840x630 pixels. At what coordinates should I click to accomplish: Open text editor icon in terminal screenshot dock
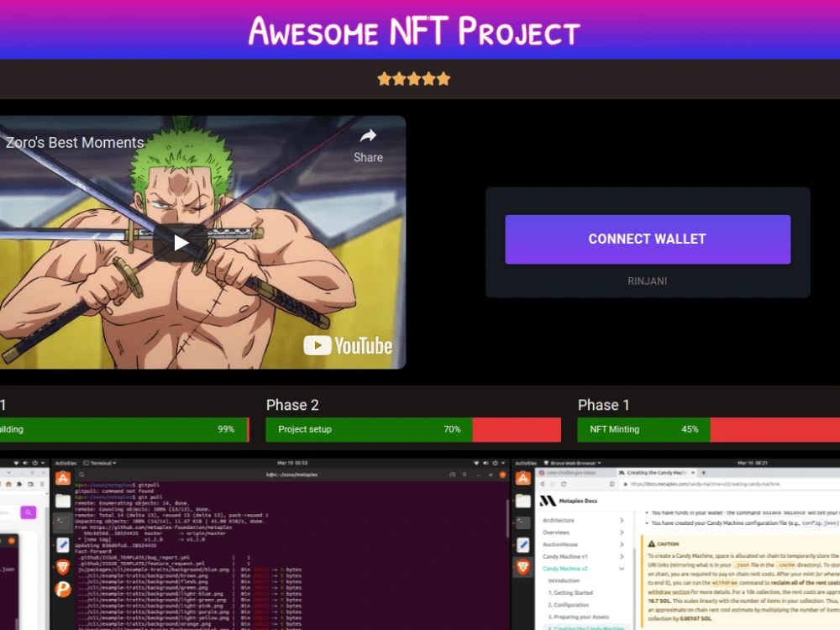pyautogui.click(x=63, y=545)
